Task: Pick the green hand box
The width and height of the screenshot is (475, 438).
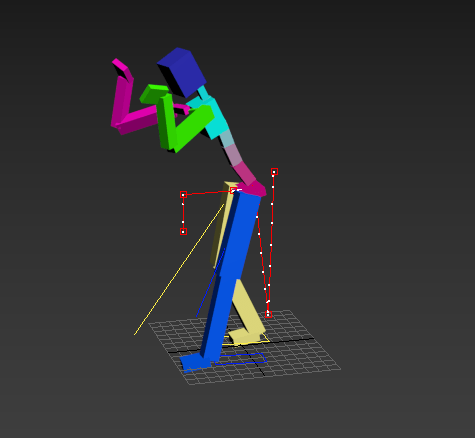Action: (x=153, y=94)
